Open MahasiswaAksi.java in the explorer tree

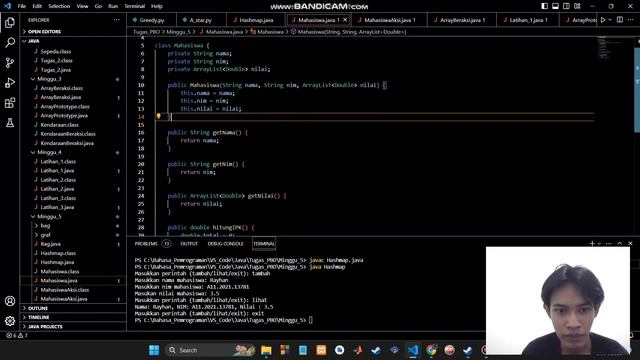tap(64, 299)
